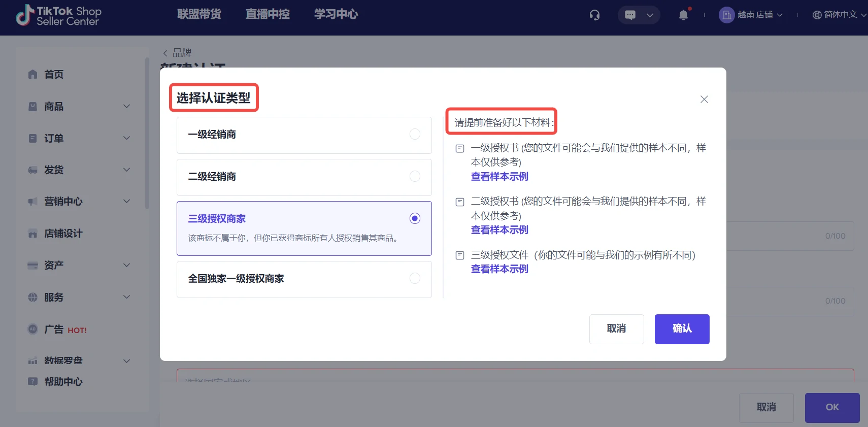Image resolution: width=868 pixels, height=427 pixels.
Task: Choose 全国独家一级授权商家 radio button
Action: pos(415,278)
